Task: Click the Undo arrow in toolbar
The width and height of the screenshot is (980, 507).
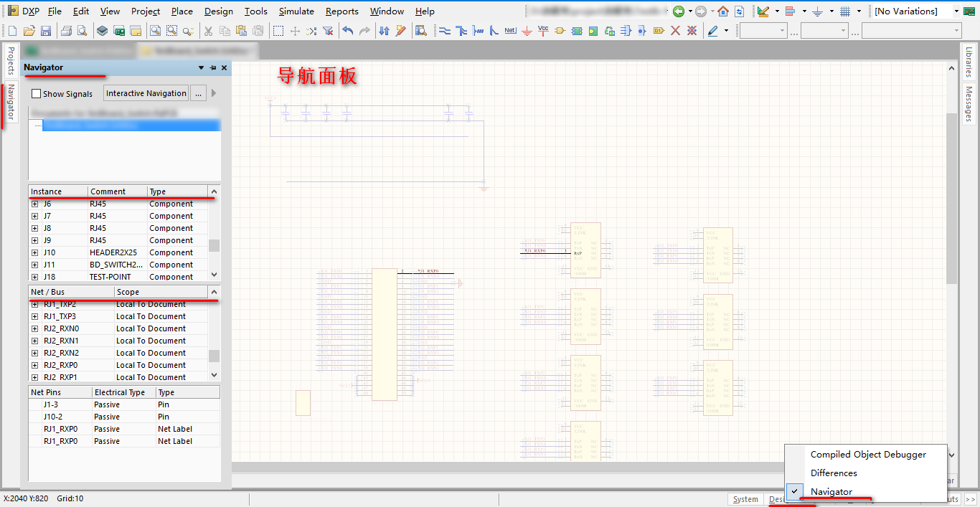Action: click(348, 31)
